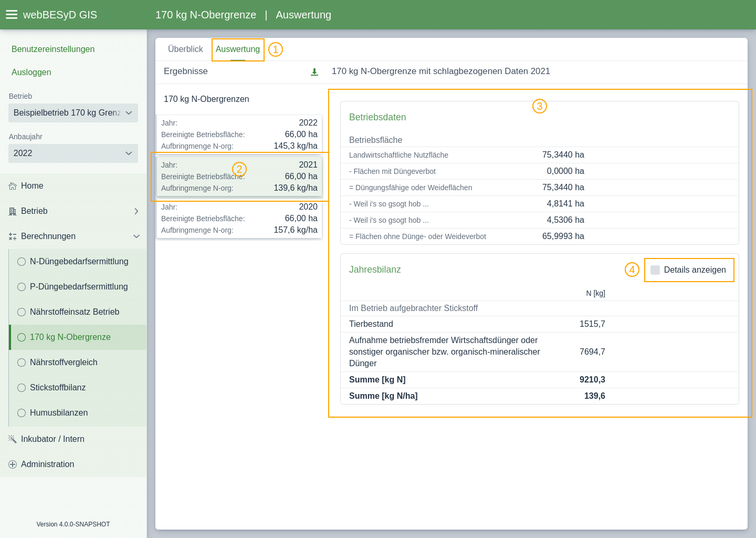Click the value 7694,7
This screenshot has width=756, height=538.
592,352
